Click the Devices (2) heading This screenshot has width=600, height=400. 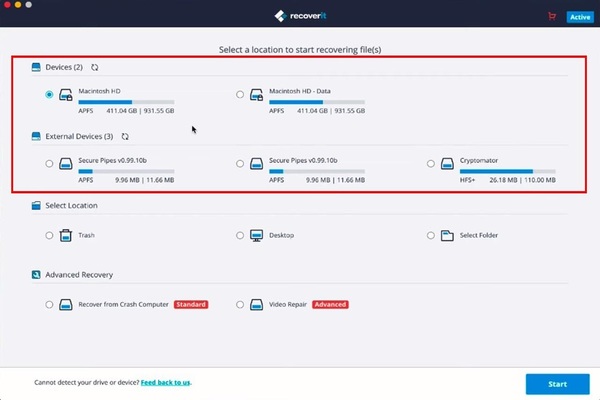click(x=64, y=67)
